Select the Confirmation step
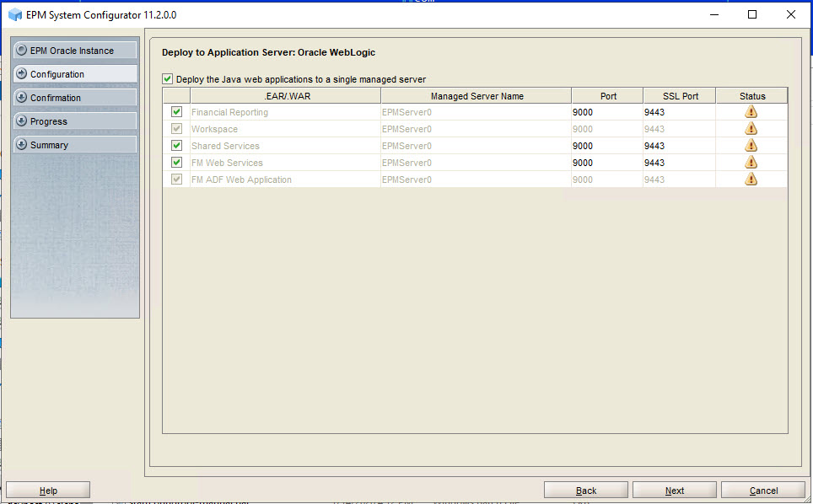 pyautogui.click(x=75, y=98)
